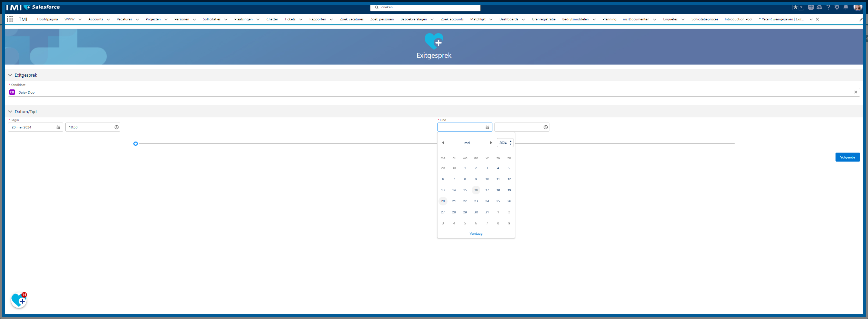Click the Vandaag link in calendar
This screenshot has height=319, width=868.
tap(476, 234)
